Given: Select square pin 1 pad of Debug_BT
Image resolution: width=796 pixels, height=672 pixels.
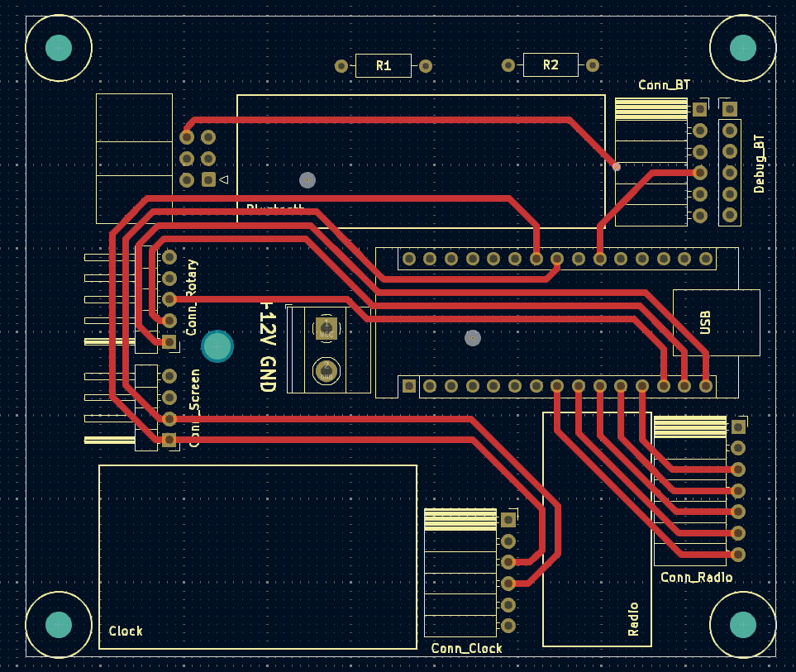Looking at the screenshot, I should [730, 108].
